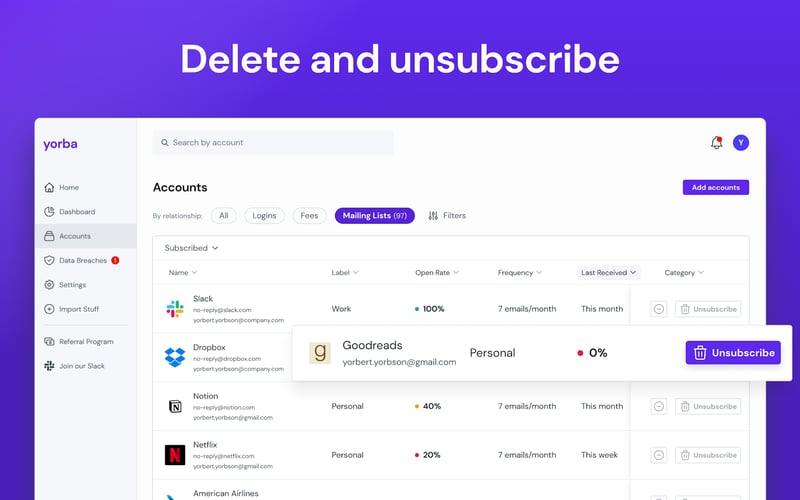This screenshot has width=800, height=500.
Task: Click the minus circle in Slack row
Action: [659, 309]
